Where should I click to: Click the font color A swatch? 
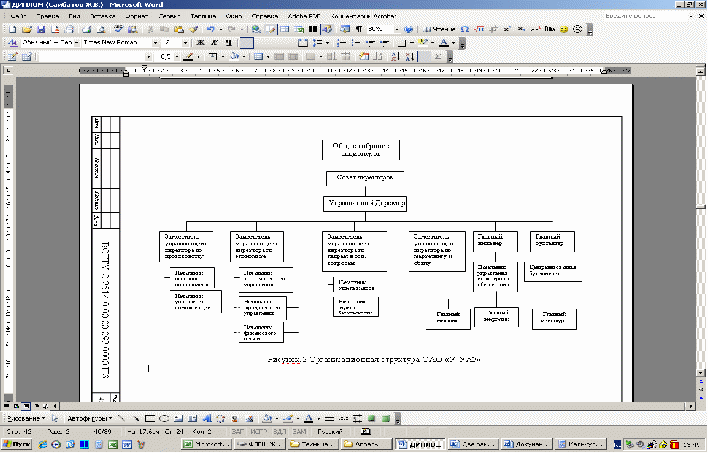pos(444,43)
